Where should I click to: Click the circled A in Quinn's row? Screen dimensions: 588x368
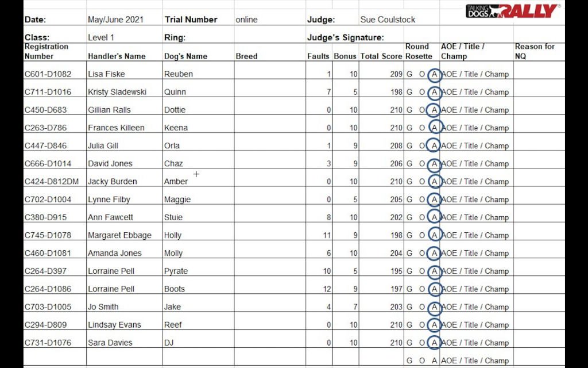point(434,92)
